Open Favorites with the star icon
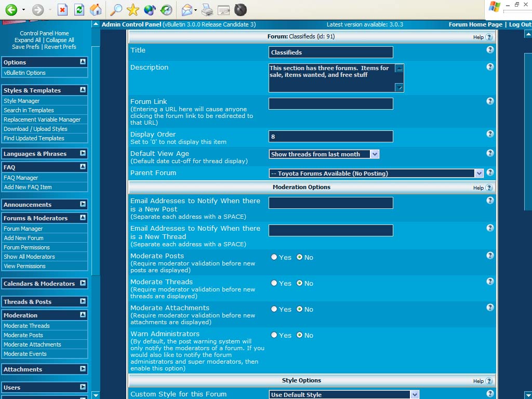Screen dimensions: 532x399 (x=132, y=10)
